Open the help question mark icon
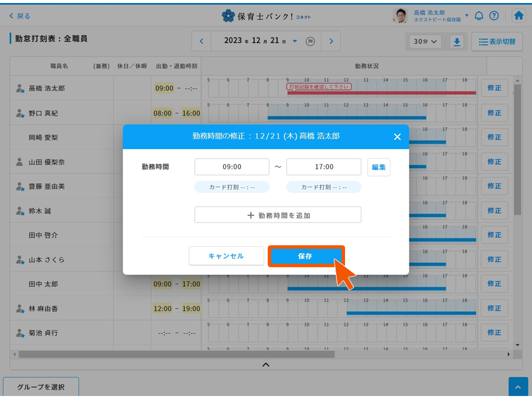Screen dimensions: 532x399 point(494,16)
